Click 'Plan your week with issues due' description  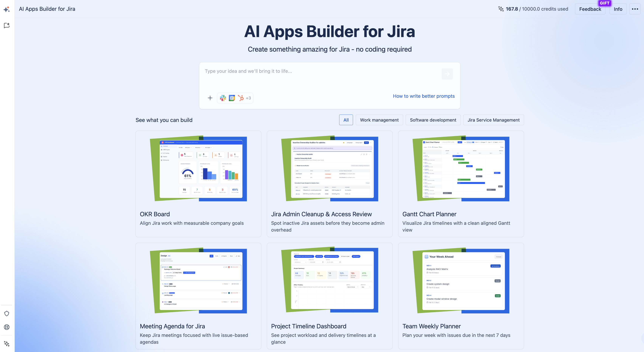456,335
